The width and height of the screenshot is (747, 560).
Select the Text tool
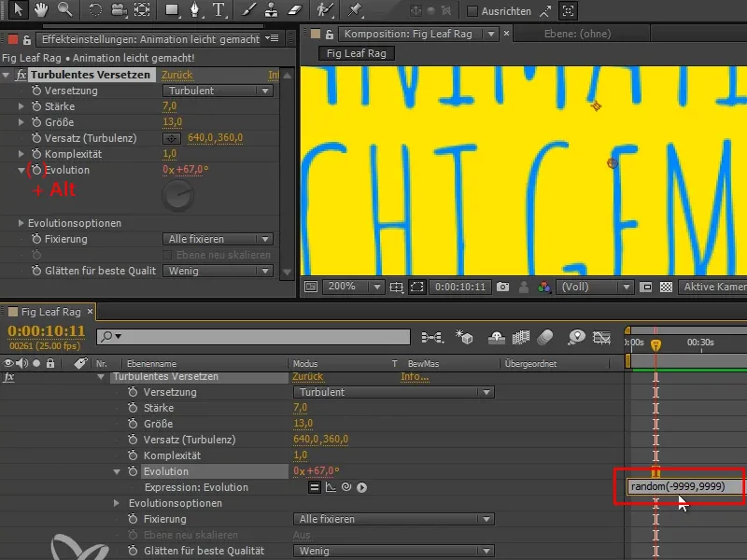(218, 10)
